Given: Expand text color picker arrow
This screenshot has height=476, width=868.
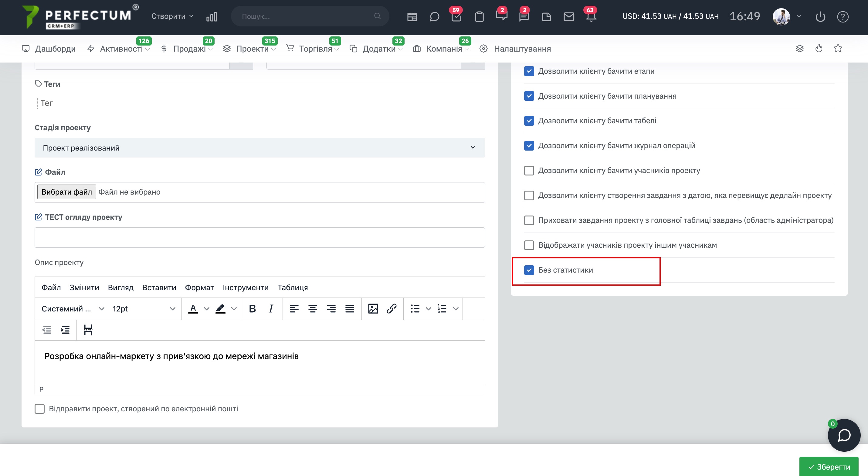Looking at the screenshot, I should pos(207,308).
